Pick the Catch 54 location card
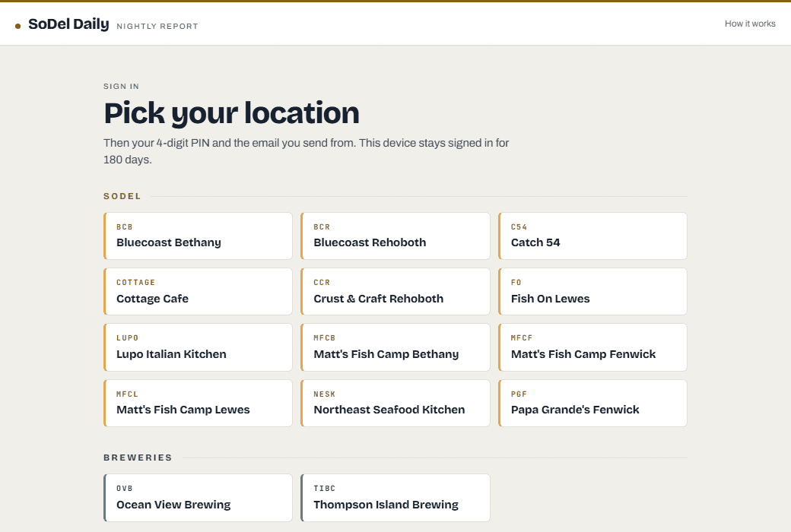Image resolution: width=791 pixels, height=532 pixels. click(592, 236)
